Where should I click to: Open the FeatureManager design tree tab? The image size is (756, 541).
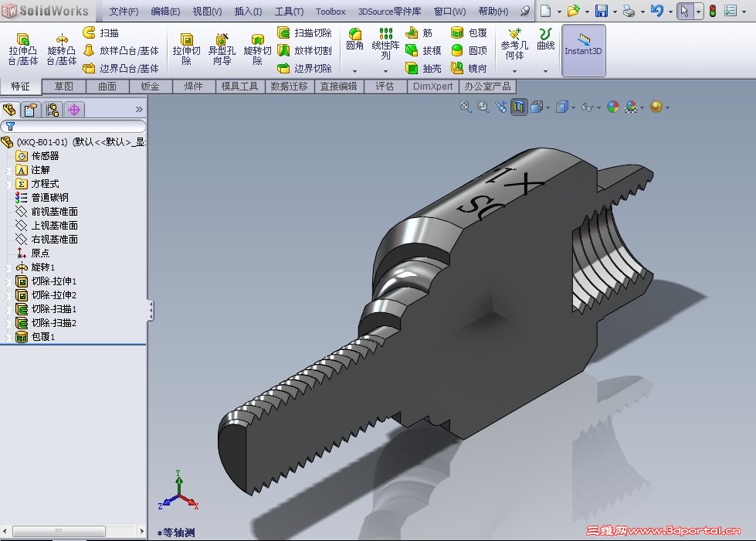(x=9, y=110)
